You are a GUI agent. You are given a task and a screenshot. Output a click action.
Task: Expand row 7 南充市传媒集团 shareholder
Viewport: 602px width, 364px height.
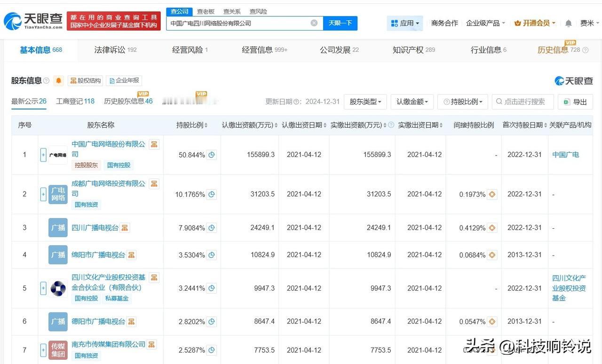coord(43,350)
